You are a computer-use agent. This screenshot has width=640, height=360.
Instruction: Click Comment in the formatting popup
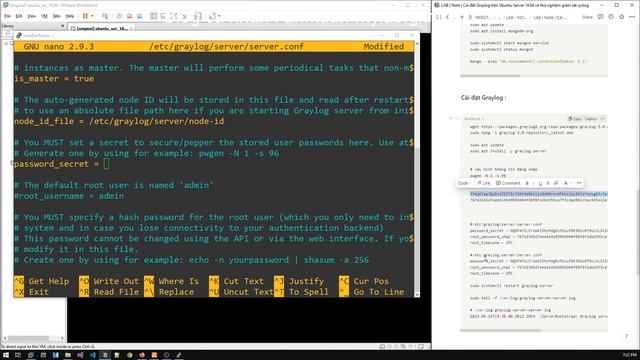coord(508,183)
